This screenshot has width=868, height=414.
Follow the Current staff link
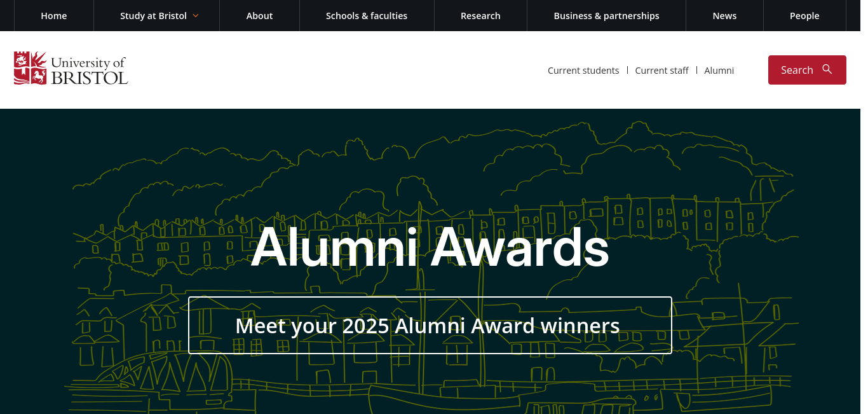661,71
